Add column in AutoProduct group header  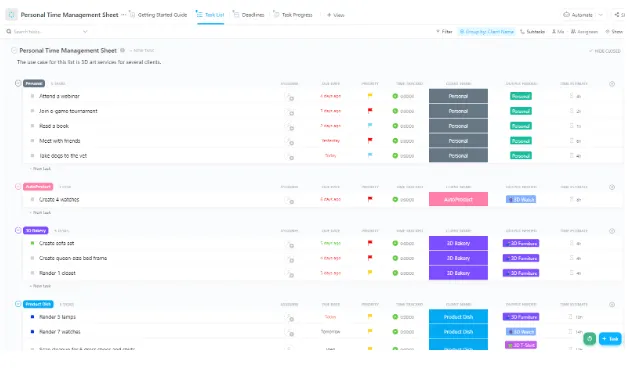click(612, 187)
